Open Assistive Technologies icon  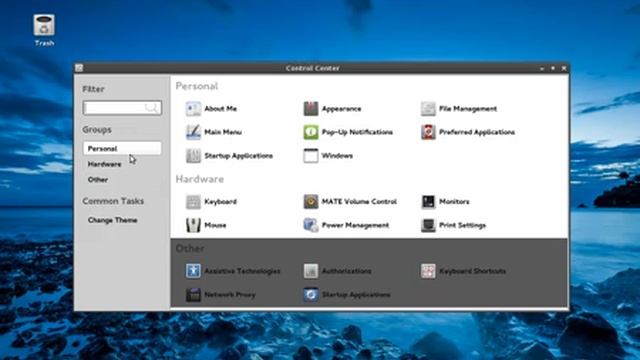(x=193, y=271)
